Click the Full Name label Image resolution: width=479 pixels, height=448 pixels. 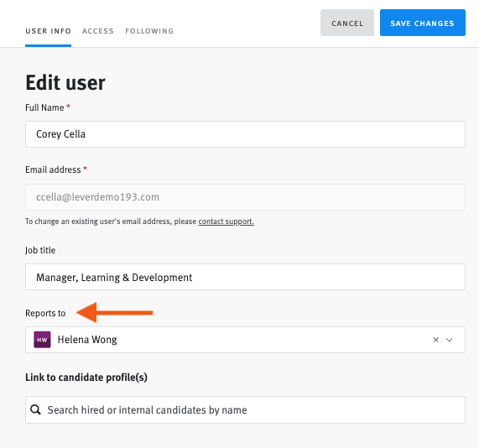pyautogui.click(x=44, y=107)
